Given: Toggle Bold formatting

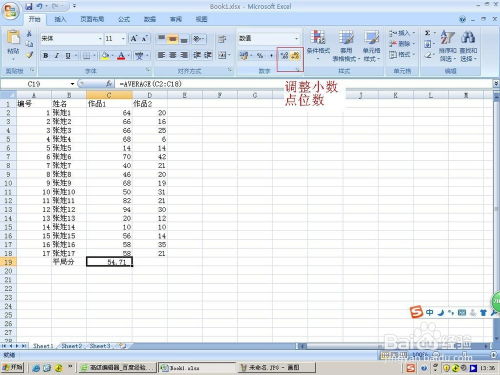Looking at the screenshot, I should pyautogui.click(x=46, y=55).
